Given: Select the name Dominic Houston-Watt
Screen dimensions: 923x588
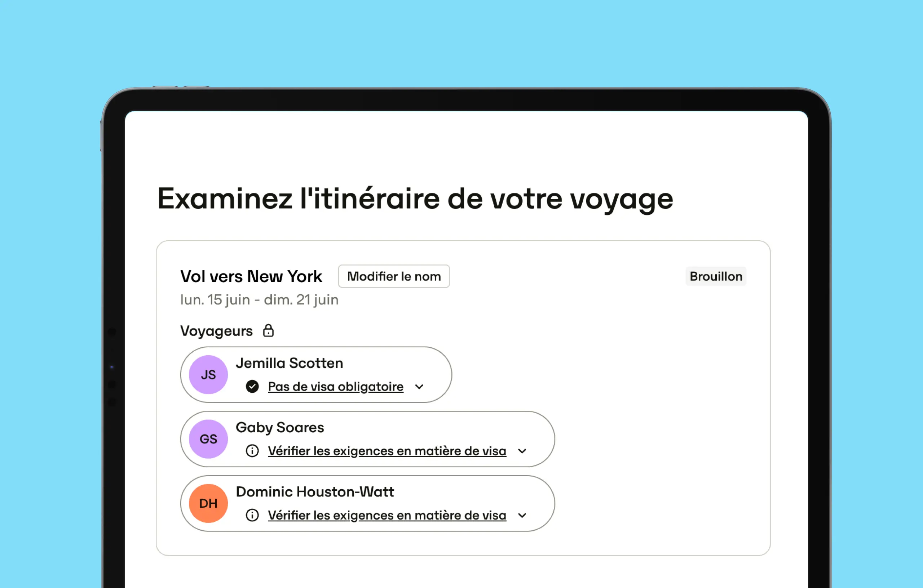Looking at the screenshot, I should pos(315,491).
